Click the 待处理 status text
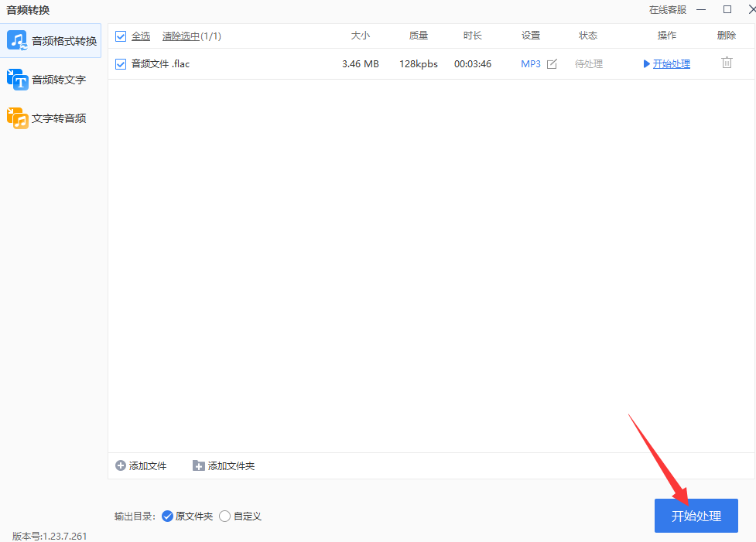Viewport: 756px width, 542px height. [589, 63]
